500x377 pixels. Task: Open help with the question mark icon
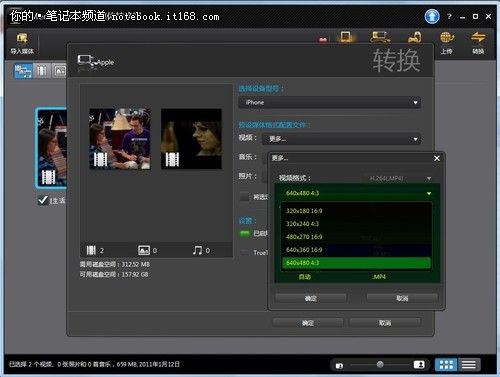(449, 16)
